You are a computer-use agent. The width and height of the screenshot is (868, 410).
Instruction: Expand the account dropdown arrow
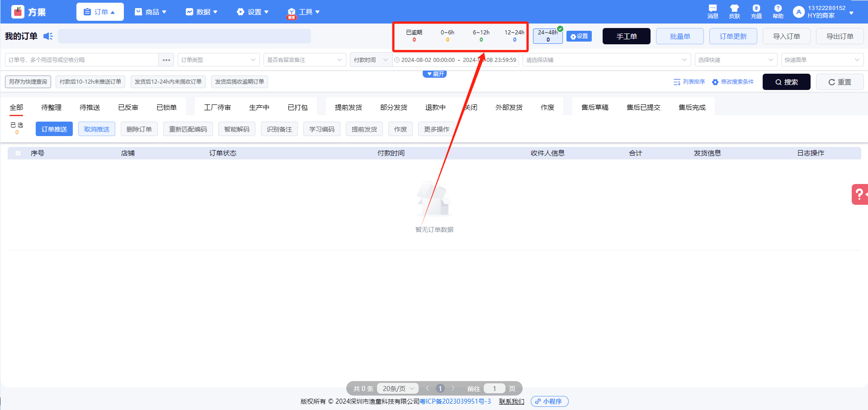[x=851, y=13]
